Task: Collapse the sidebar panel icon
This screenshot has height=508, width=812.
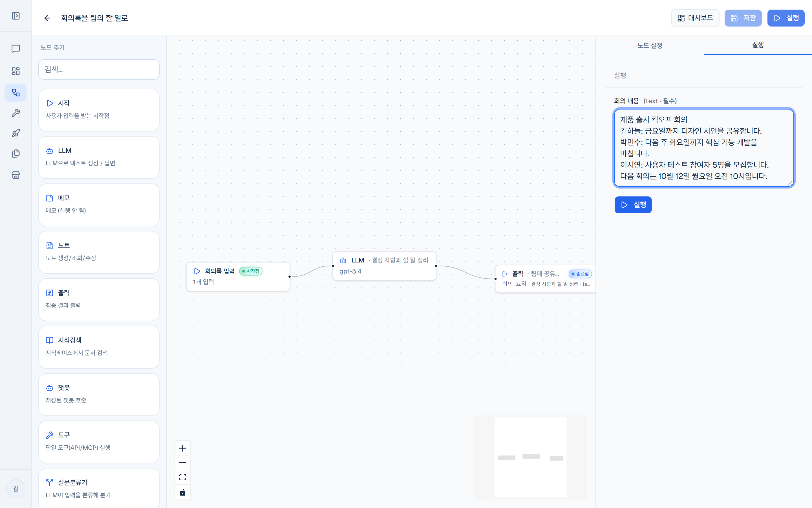Action: coord(16,16)
